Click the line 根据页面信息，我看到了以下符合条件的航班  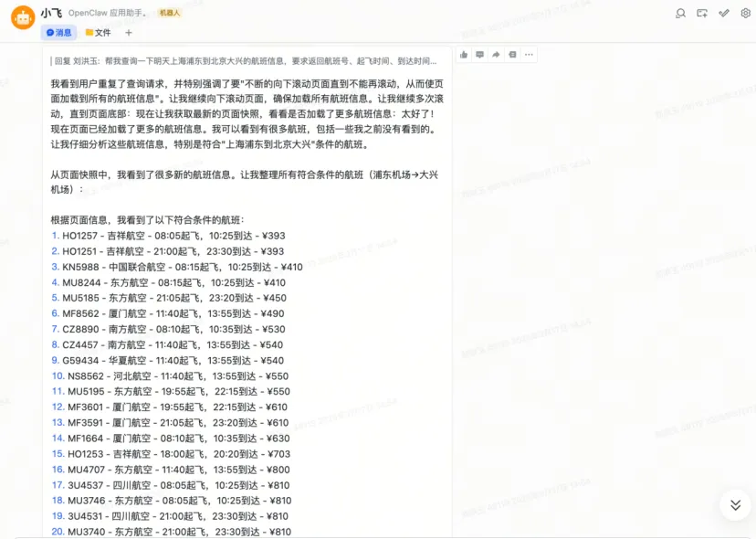[148, 220]
